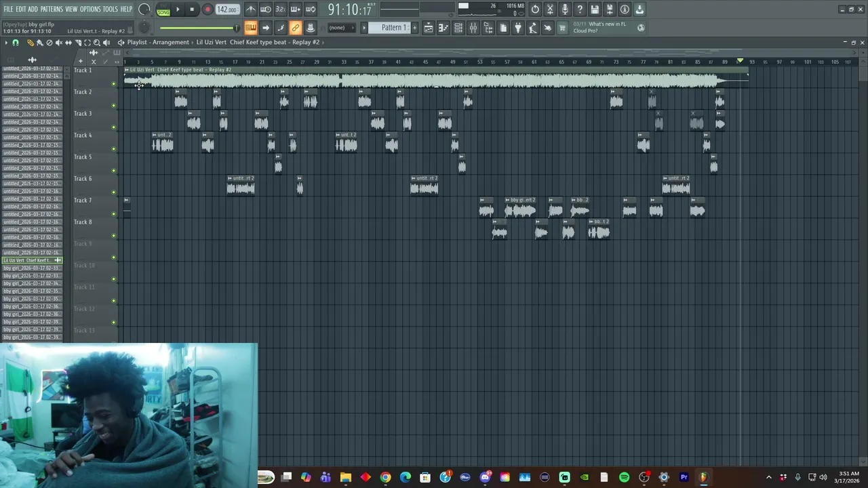
Task: Select the playlist Draw pencil tool
Action: coord(30,43)
